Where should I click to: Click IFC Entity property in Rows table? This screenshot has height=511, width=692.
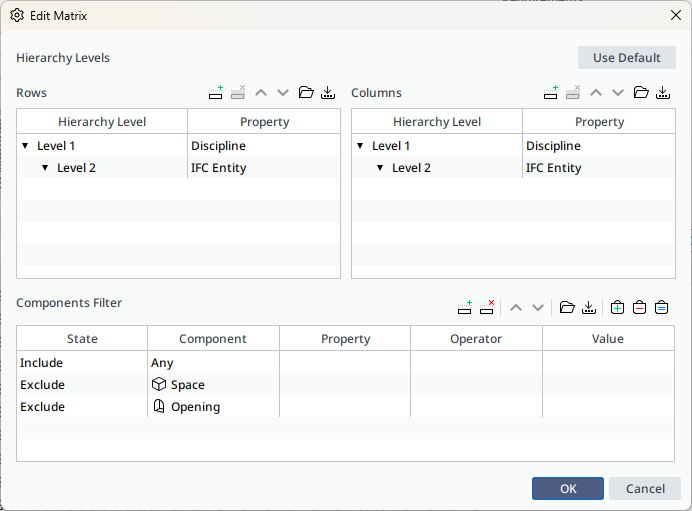[x=264, y=168]
